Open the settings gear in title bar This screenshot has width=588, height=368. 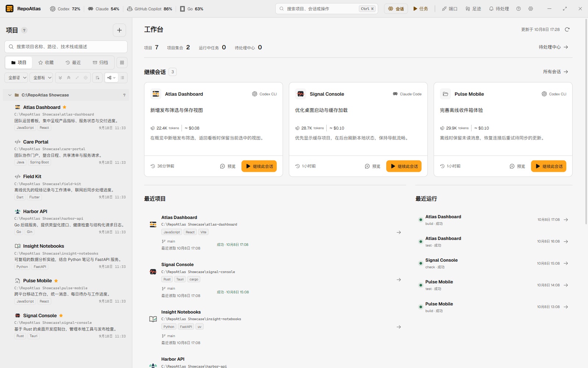(531, 9)
